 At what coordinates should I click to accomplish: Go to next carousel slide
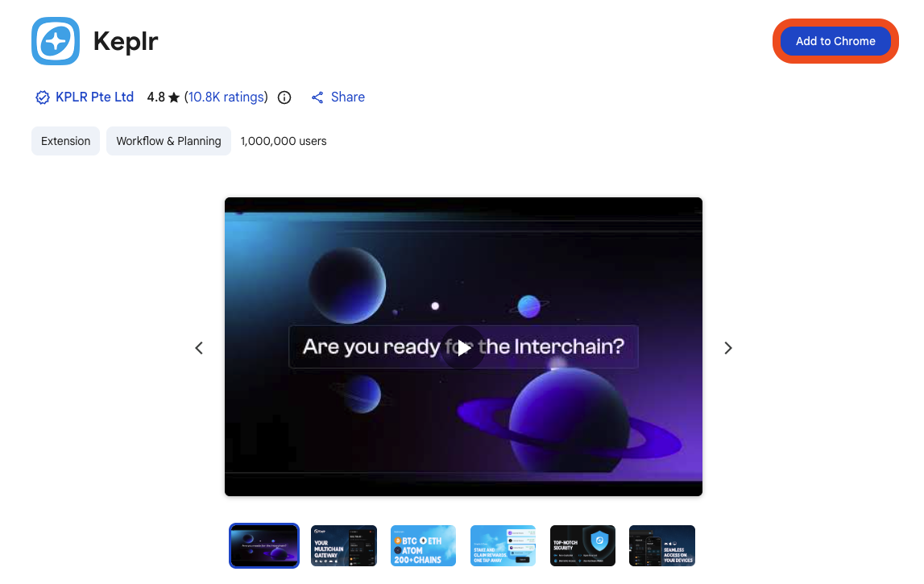pos(727,348)
